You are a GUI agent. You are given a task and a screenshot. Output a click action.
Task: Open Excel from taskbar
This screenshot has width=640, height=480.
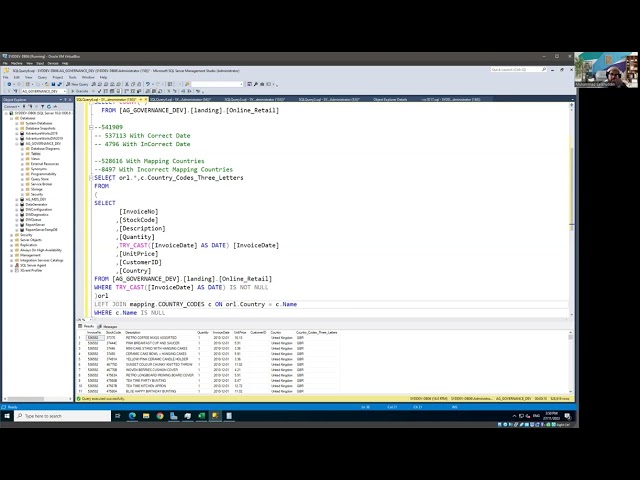coord(201,416)
